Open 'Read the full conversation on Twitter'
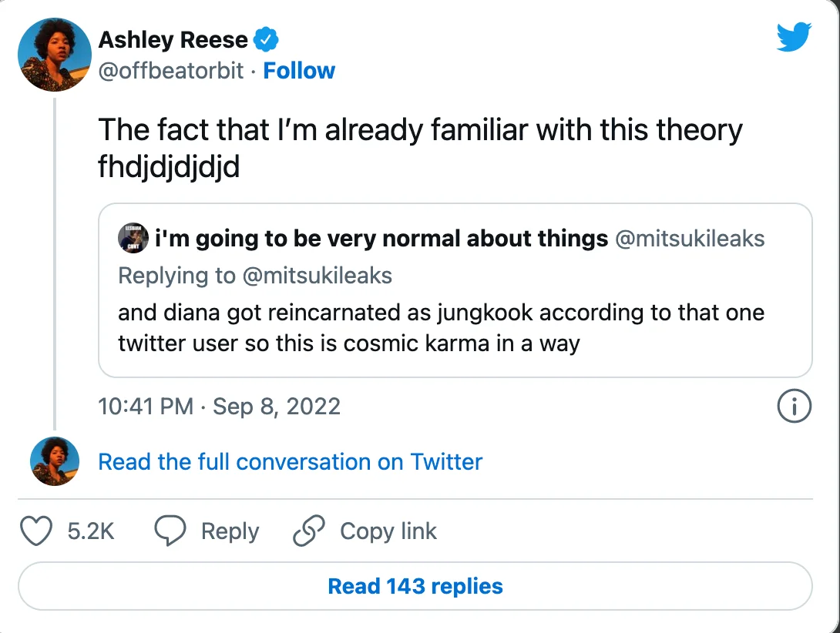The image size is (840, 633). tap(291, 461)
